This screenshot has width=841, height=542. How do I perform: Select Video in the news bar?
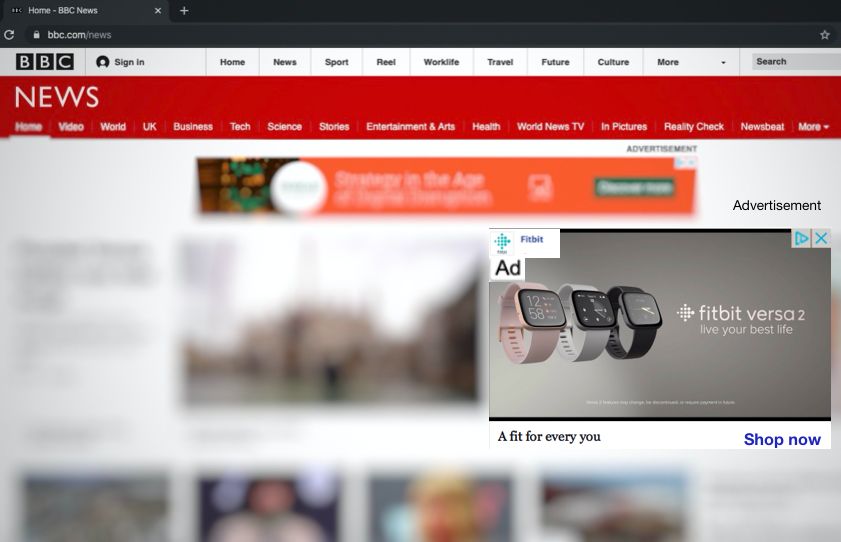tap(71, 127)
